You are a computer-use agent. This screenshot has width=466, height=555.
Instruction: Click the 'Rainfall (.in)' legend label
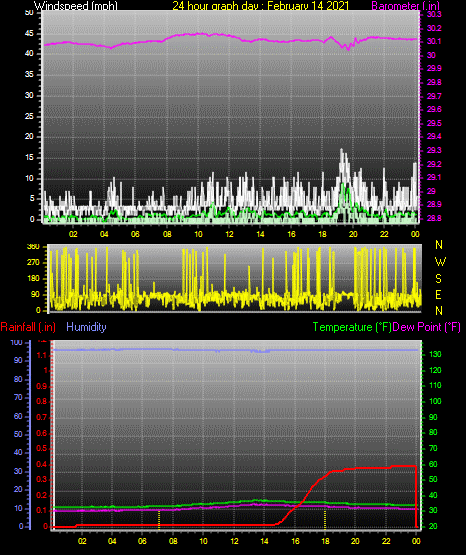point(28,327)
